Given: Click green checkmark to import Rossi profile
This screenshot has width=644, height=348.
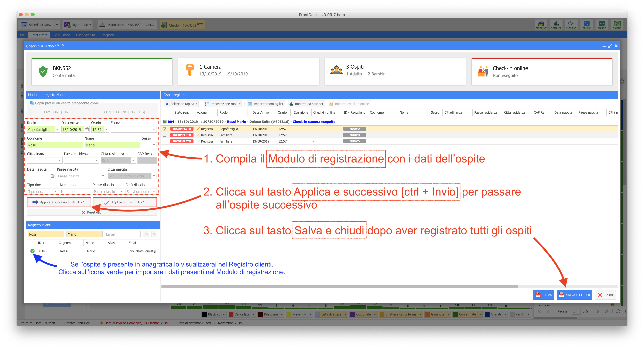Looking at the screenshot, I should [32, 251].
